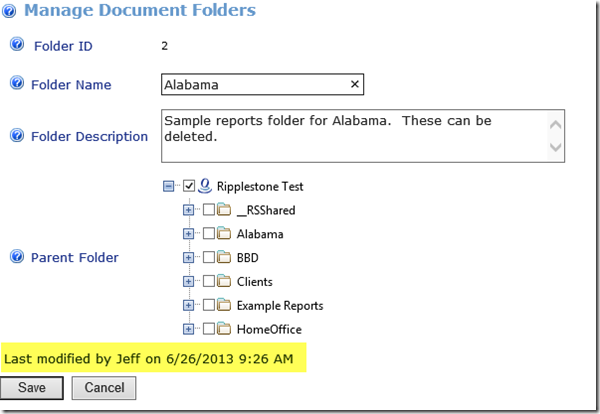Expand the HomeOffice folder node
Viewport: 600px width, 414px height.
(x=188, y=329)
